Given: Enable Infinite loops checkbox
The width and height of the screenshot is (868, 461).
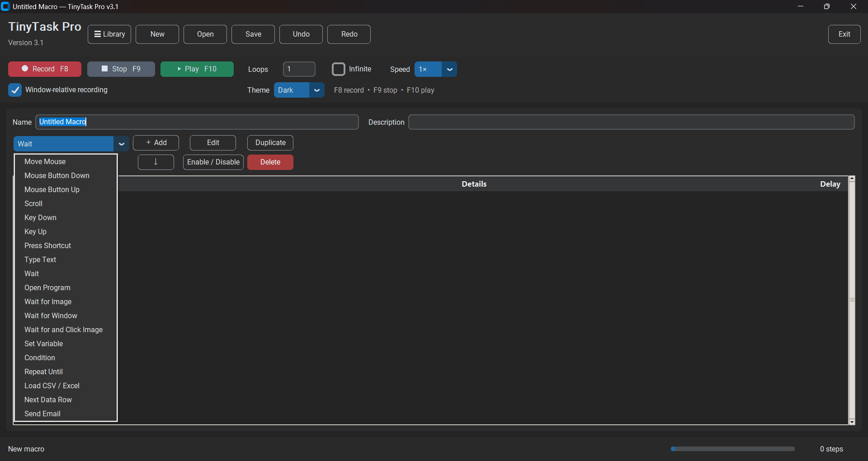Looking at the screenshot, I should coord(339,69).
